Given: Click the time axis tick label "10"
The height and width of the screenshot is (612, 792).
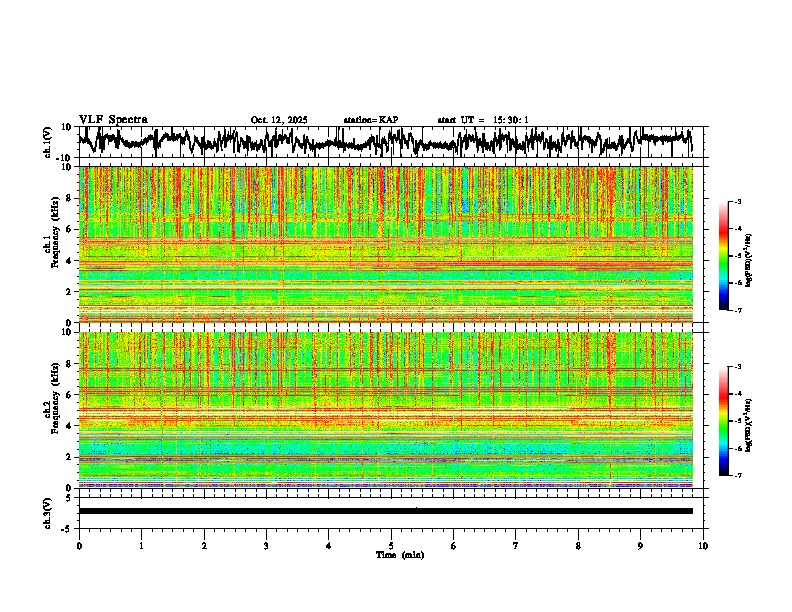Looking at the screenshot, I should [x=703, y=546].
